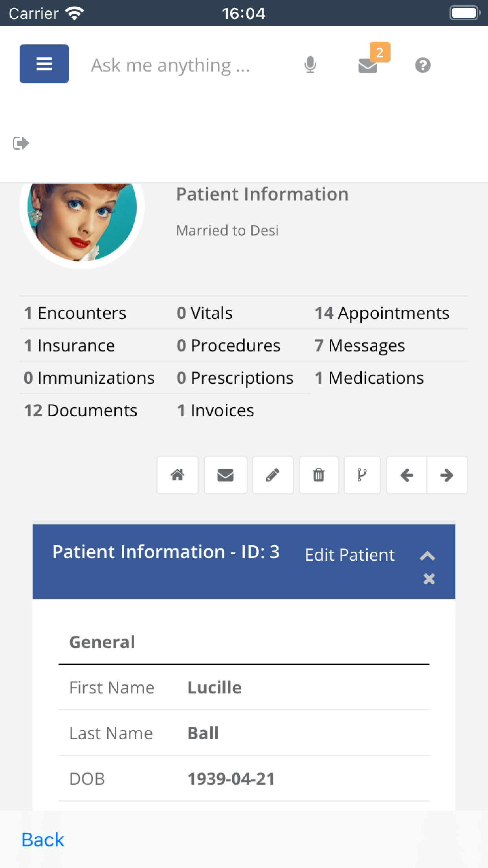Click the Edit Patient link
Screen dimensions: 488x868
(350, 555)
